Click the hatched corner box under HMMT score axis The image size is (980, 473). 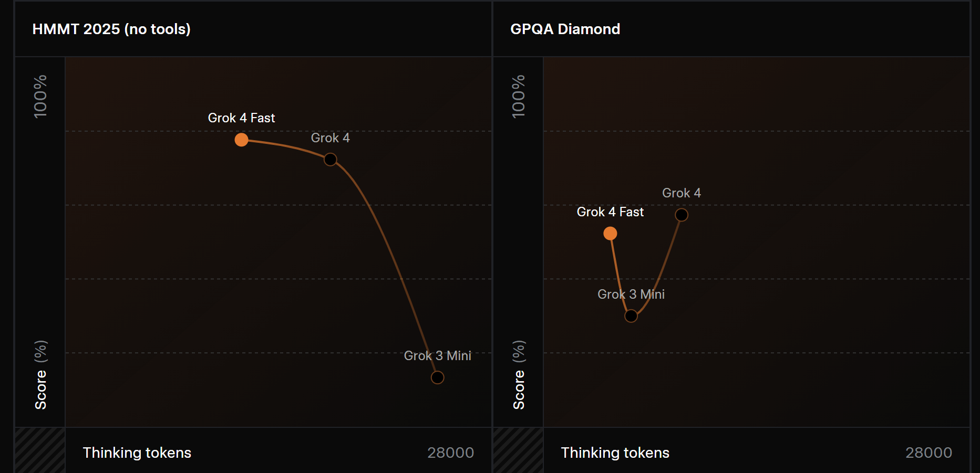pyautogui.click(x=40, y=450)
